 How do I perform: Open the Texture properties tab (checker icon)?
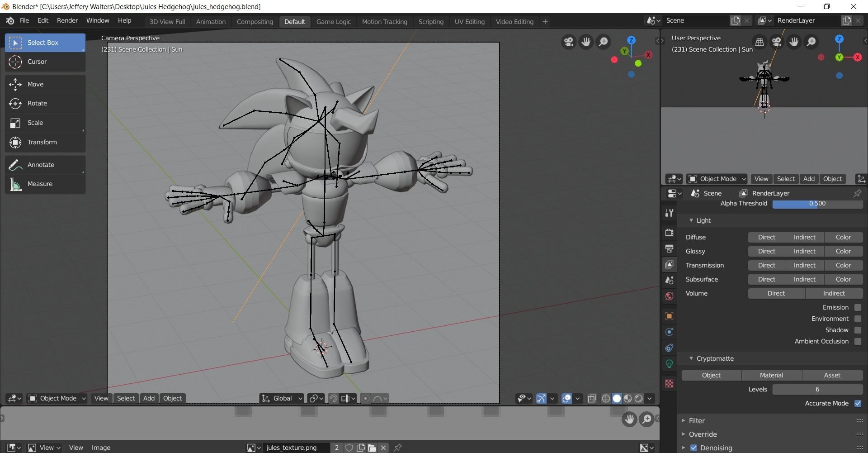click(670, 384)
